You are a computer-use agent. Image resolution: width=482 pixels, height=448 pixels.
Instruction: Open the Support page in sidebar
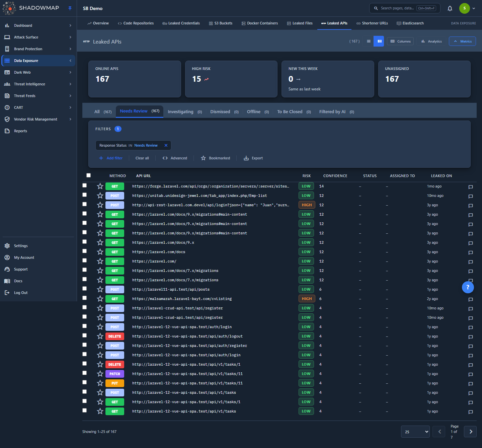[x=38, y=269]
